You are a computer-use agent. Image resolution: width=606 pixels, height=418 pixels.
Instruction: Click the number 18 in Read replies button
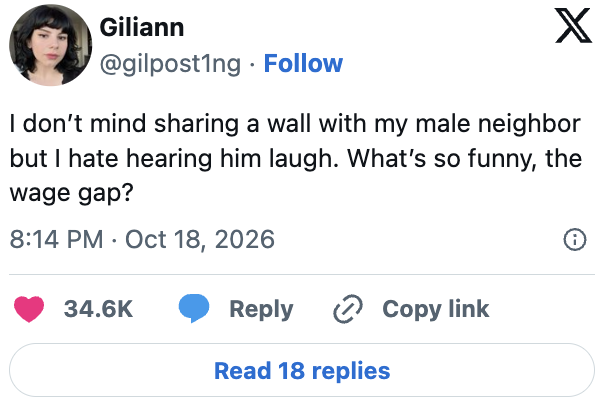click(291, 370)
